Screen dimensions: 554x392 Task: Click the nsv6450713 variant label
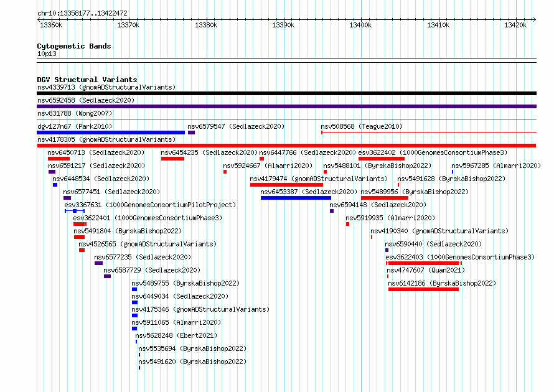click(x=96, y=152)
